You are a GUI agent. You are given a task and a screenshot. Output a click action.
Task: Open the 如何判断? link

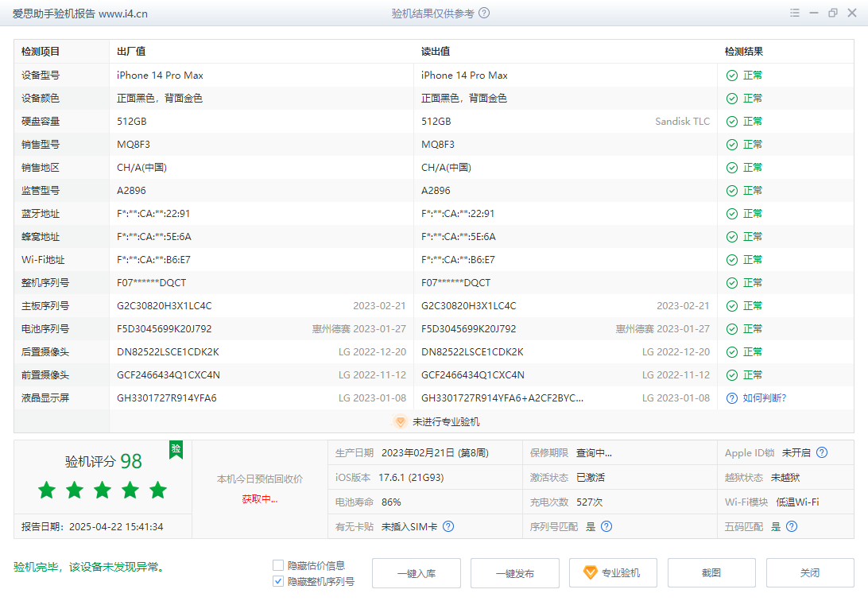pyautogui.click(x=765, y=398)
